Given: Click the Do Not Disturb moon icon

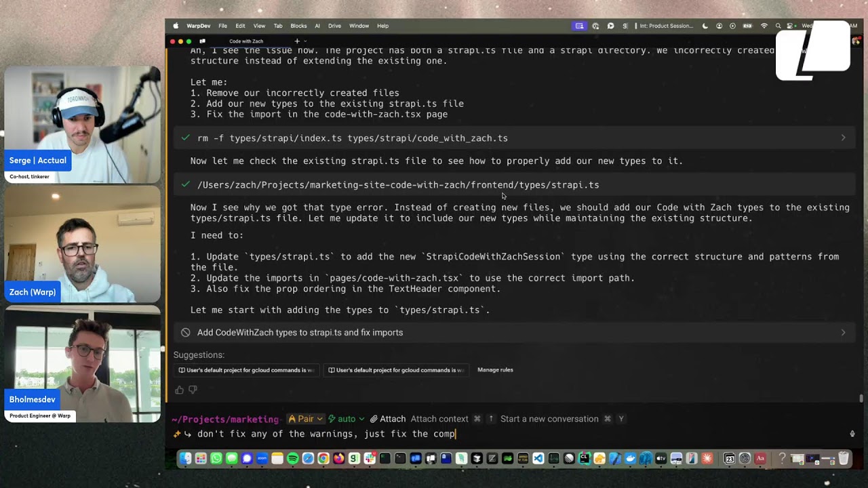Looking at the screenshot, I should coord(705,26).
